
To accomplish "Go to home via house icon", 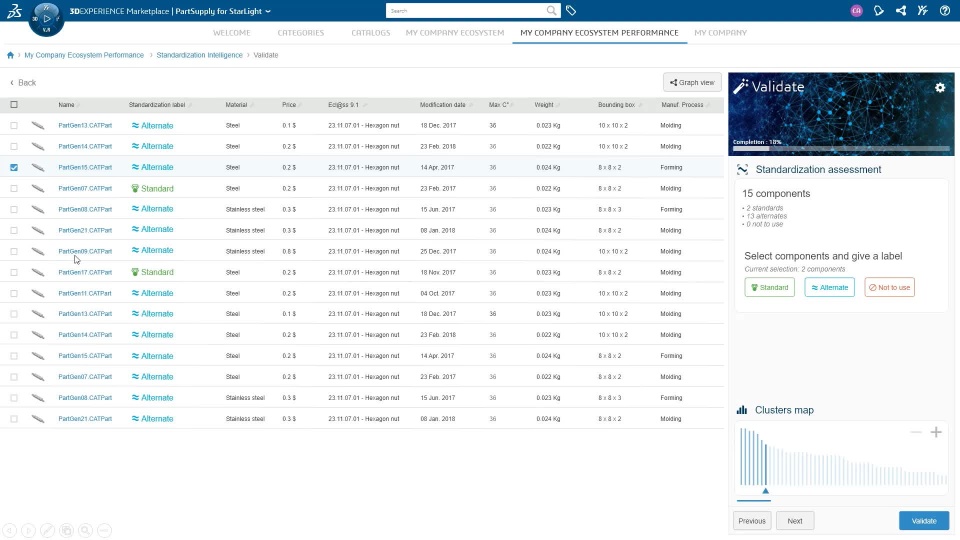I will coord(10,55).
